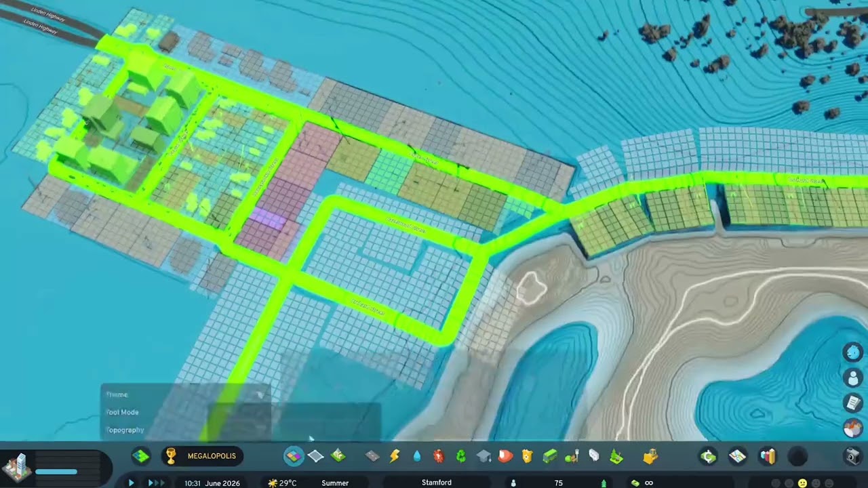Set simulation speed with triple arrows

(157, 483)
